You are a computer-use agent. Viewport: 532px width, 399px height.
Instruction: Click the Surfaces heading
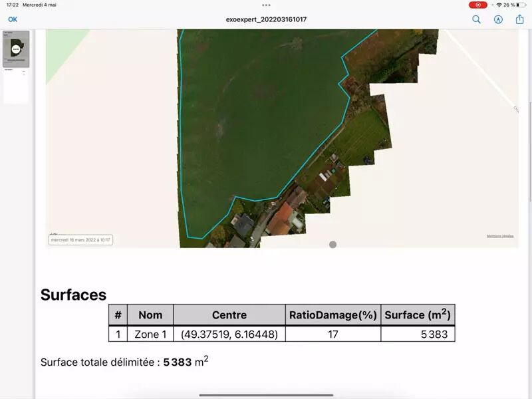(73, 295)
